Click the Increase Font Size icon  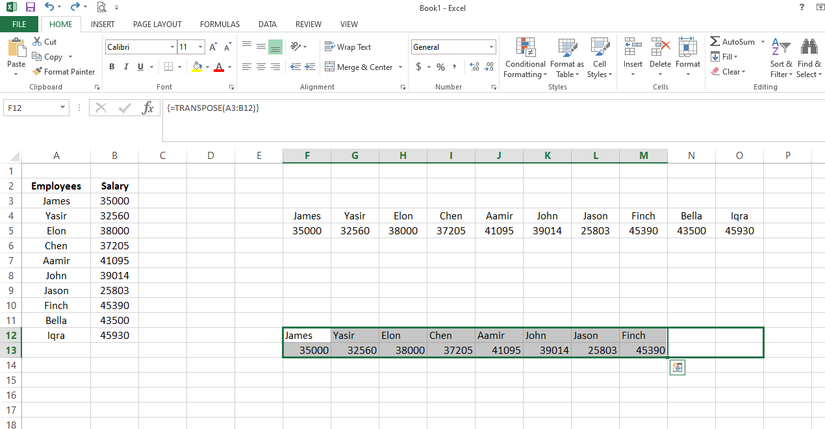point(214,47)
